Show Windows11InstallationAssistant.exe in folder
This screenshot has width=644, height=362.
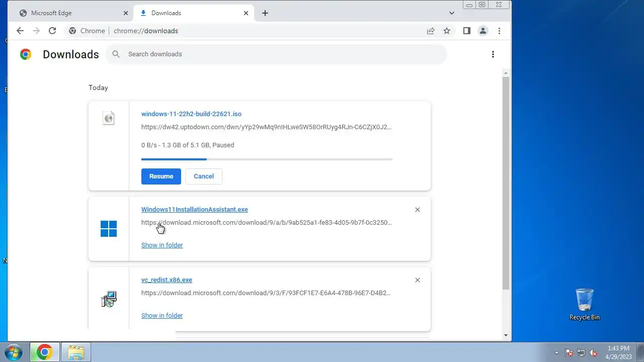[162, 245]
